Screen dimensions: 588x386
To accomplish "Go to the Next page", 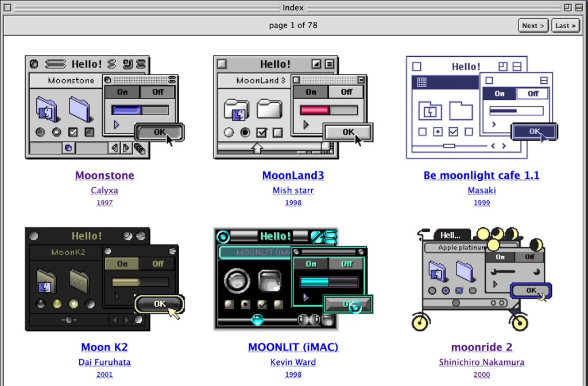I will click(533, 25).
